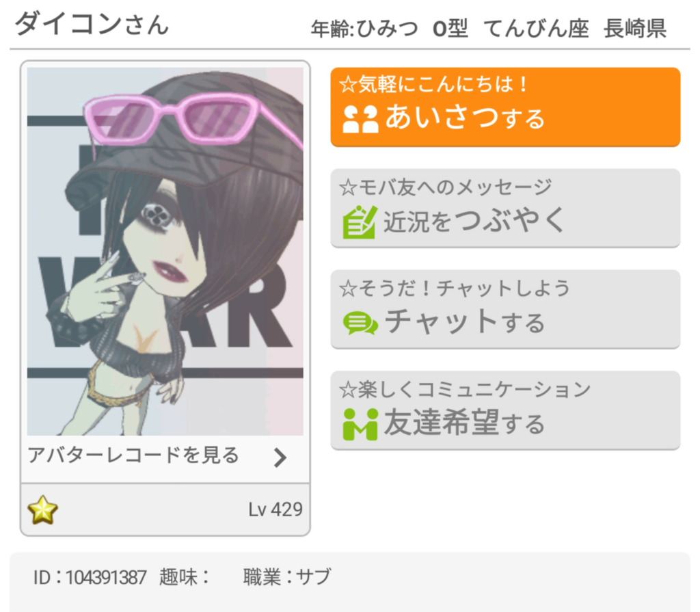Click the 友達希望する button

click(x=505, y=410)
